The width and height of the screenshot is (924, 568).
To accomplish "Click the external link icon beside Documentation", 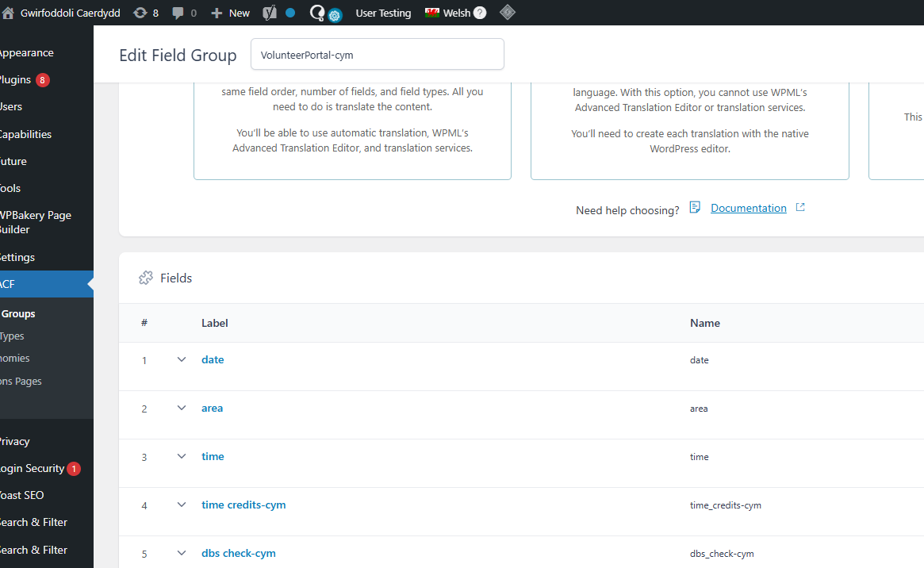I will pos(800,208).
